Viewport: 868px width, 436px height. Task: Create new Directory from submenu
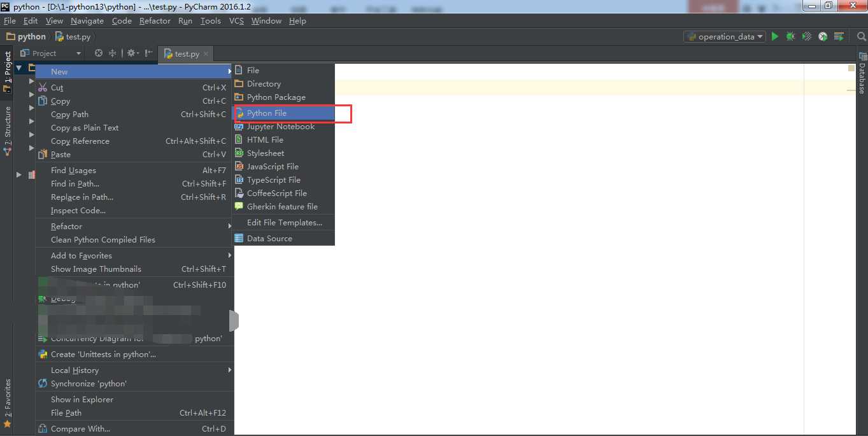(x=283, y=83)
